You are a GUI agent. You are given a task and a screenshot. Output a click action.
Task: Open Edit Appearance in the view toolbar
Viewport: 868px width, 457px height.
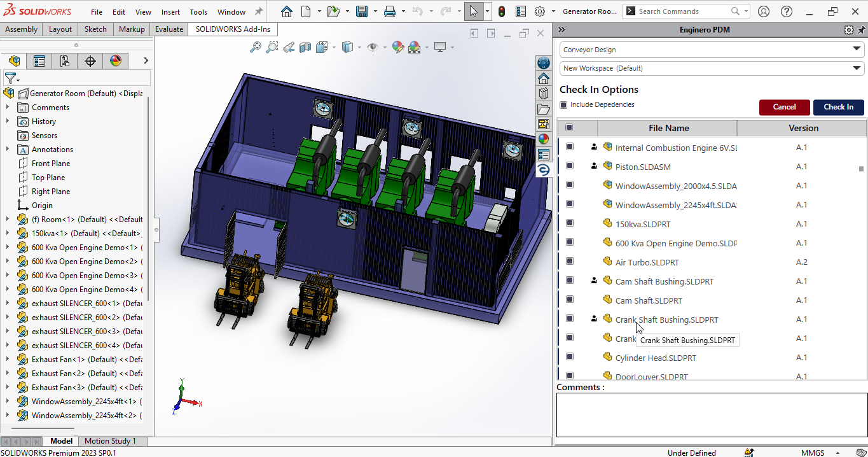coord(398,47)
